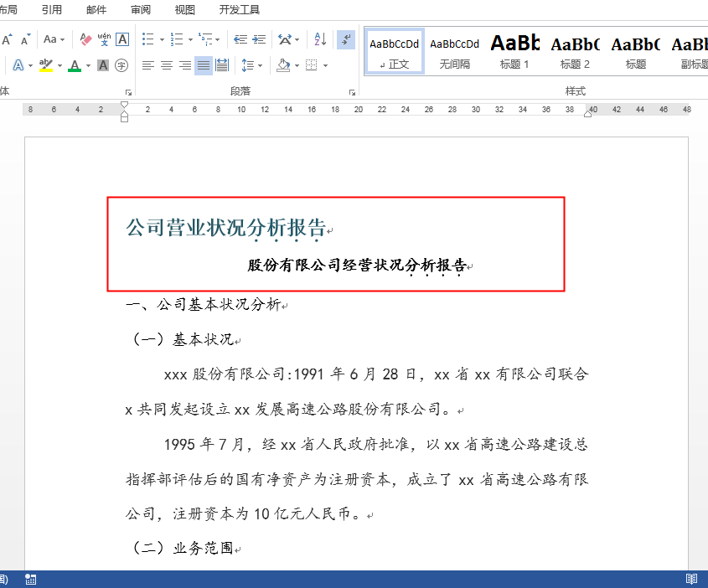Apply green font color
This screenshot has height=588, width=708.
(75, 65)
